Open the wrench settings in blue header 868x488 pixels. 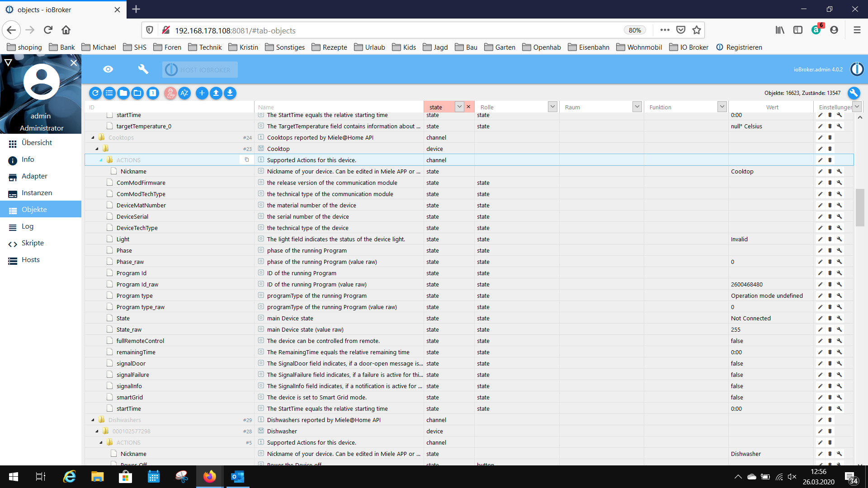pyautogui.click(x=143, y=69)
